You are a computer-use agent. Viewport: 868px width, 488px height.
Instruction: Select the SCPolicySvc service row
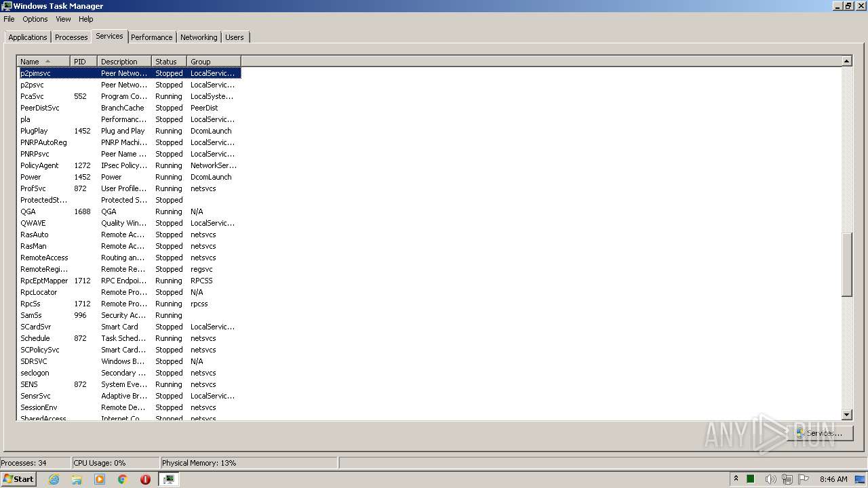point(129,350)
